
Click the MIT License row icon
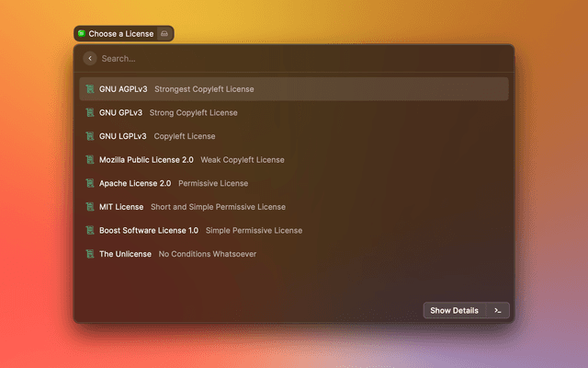[x=89, y=207]
